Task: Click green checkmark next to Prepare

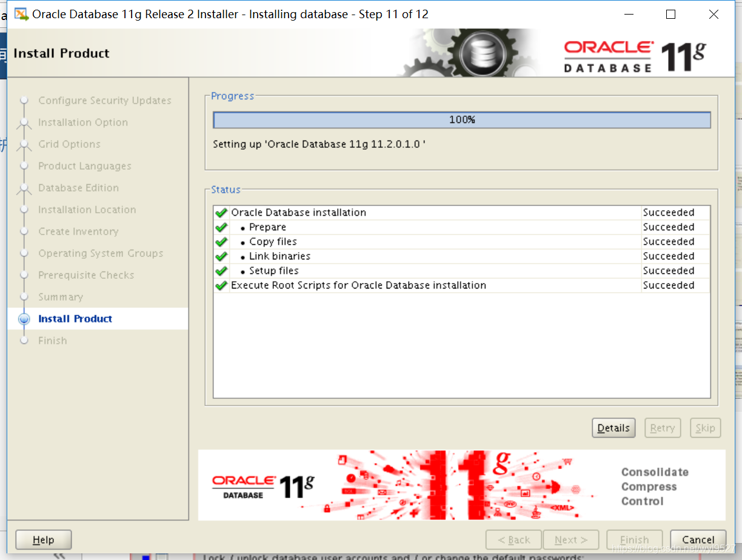Action: coord(221,227)
